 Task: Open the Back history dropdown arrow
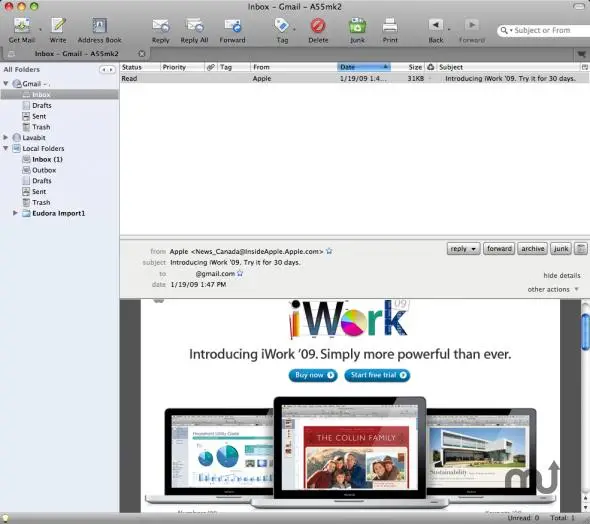449,29
